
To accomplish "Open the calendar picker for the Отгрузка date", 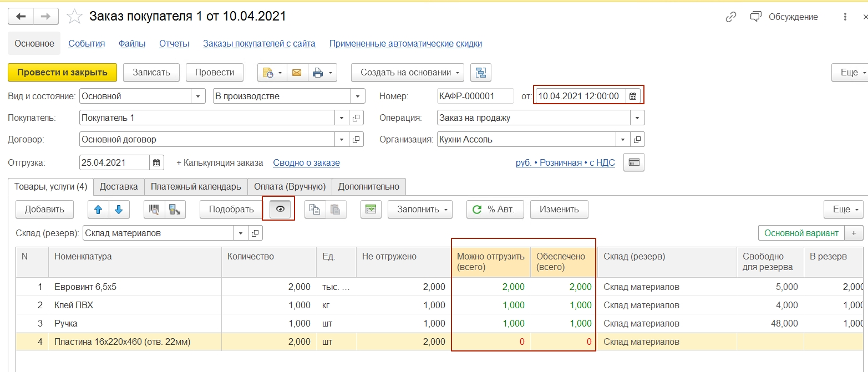I will 157,163.
